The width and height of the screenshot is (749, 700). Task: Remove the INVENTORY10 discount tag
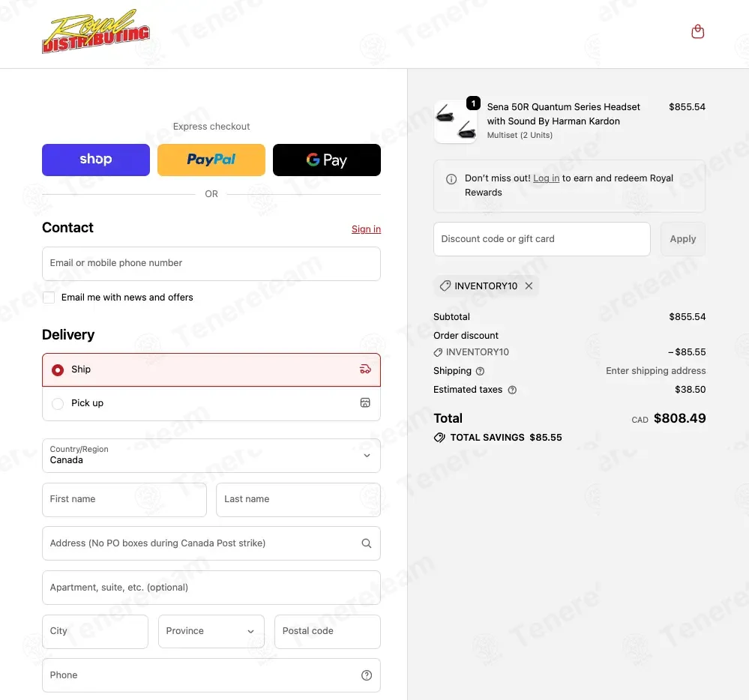click(x=529, y=286)
